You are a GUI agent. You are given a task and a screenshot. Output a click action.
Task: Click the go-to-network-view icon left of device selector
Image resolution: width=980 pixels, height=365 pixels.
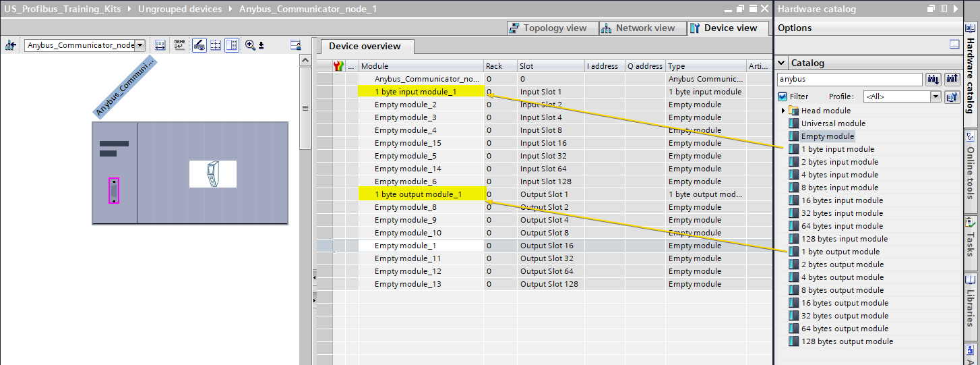click(10, 45)
